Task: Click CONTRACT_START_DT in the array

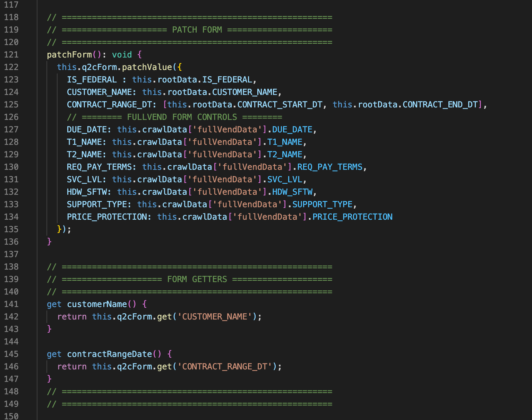Action: tap(280, 105)
